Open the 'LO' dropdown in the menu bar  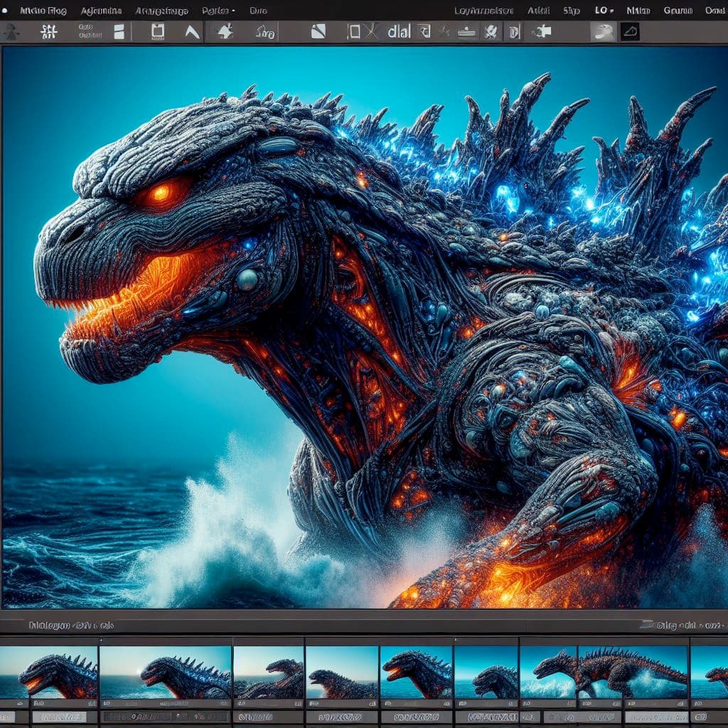(x=604, y=10)
